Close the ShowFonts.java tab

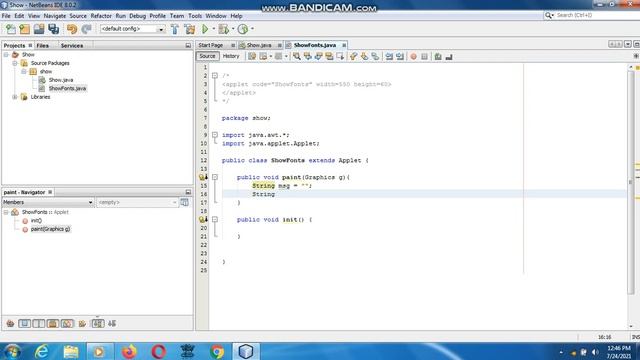pyautogui.click(x=344, y=45)
